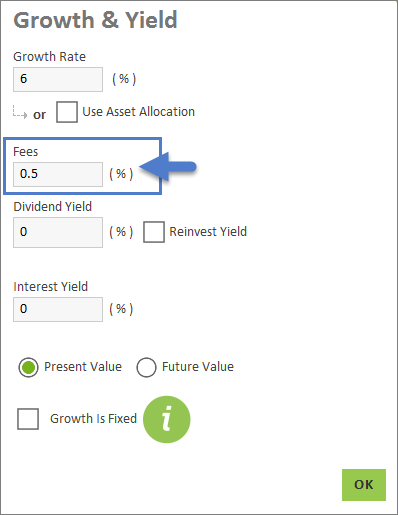Select the Future Value radio circle
Screen dimensions: 398x515
coord(146,367)
